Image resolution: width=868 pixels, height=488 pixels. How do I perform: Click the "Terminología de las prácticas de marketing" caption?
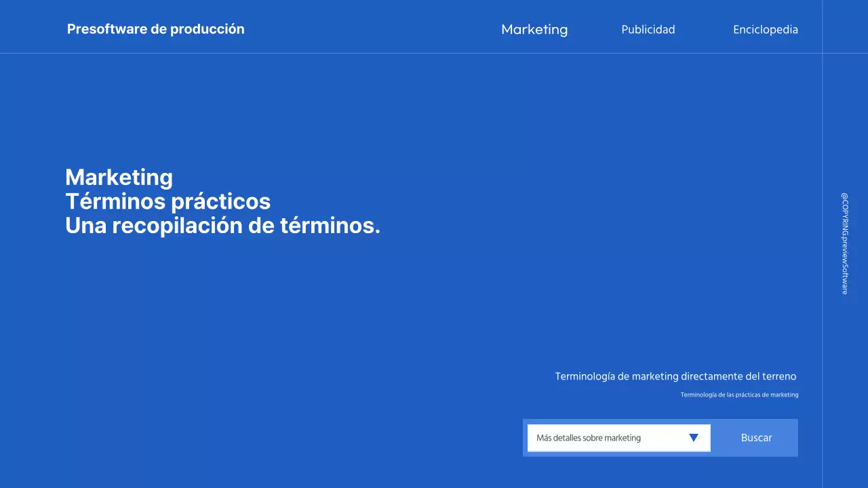(x=739, y=394)
